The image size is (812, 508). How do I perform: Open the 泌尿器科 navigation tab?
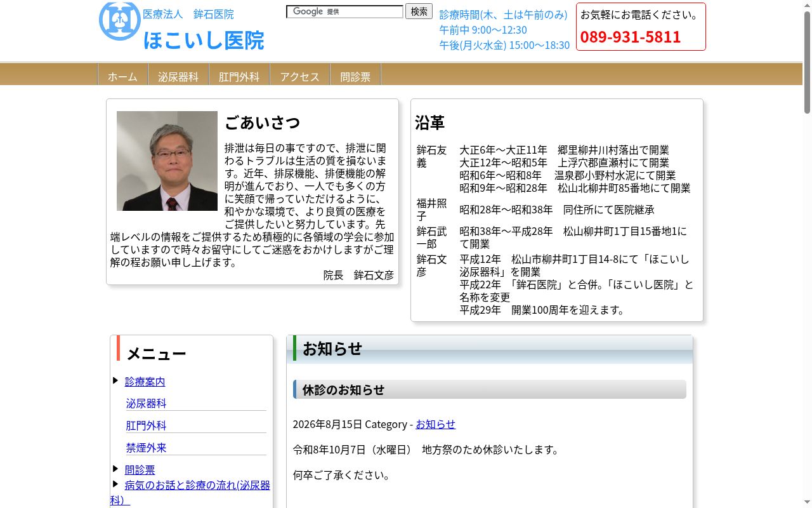click(x=178, y=77)
